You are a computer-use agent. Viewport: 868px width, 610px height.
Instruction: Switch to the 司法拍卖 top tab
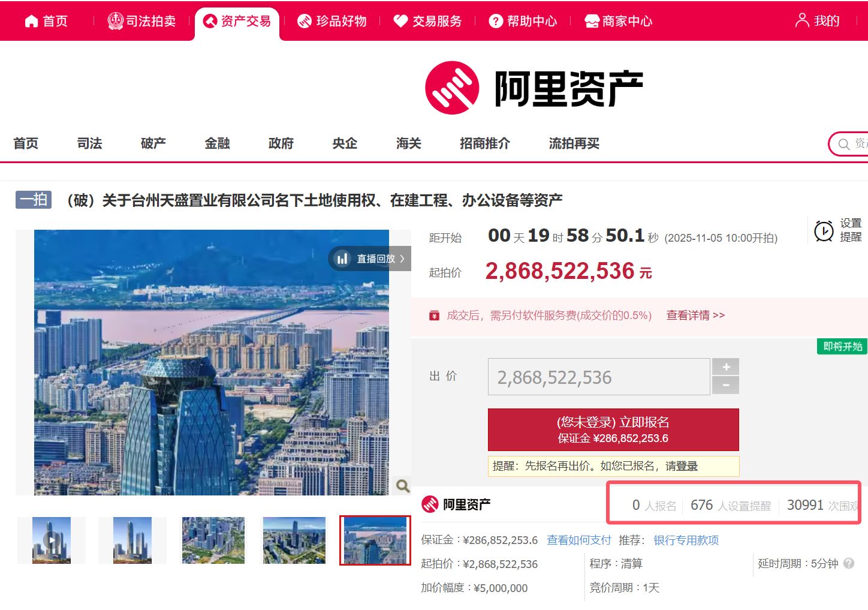(x=141, y=22)
